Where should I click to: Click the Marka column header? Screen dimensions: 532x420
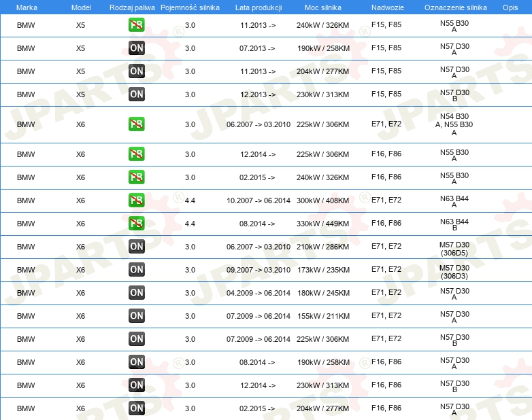(27, 7)
